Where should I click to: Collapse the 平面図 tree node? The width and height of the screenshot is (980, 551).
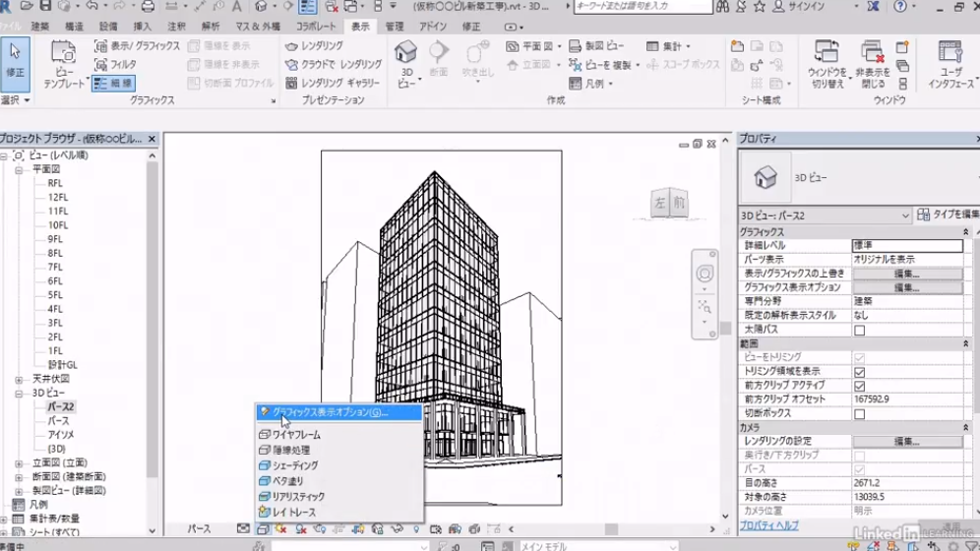click(19, 169)
